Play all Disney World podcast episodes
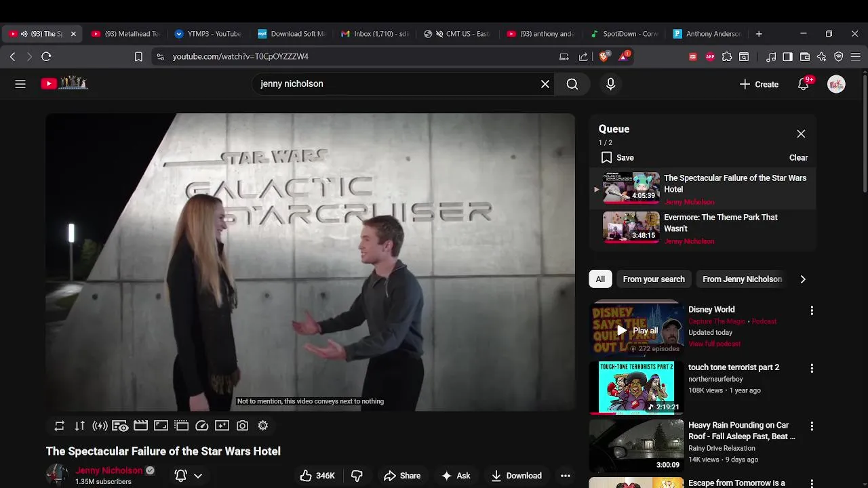The width and height of the screenshot is (868, 488). coord(637,330)
